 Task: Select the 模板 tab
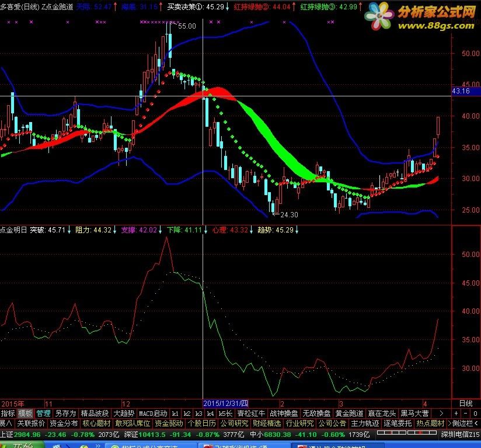click(25, 414)
